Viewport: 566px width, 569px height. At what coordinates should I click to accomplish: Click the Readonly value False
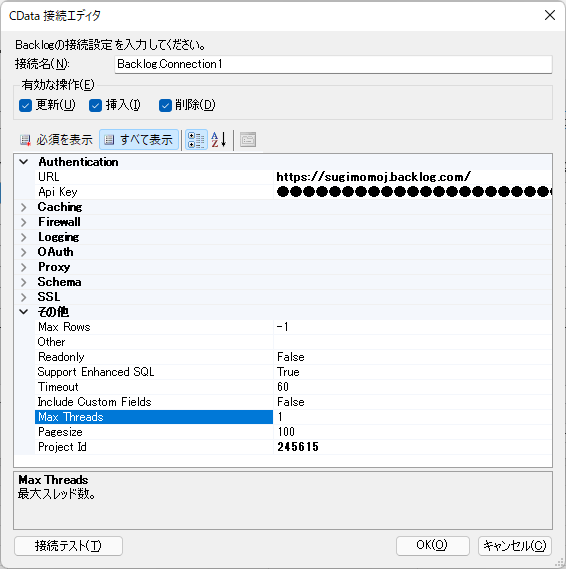coord(413,357)
